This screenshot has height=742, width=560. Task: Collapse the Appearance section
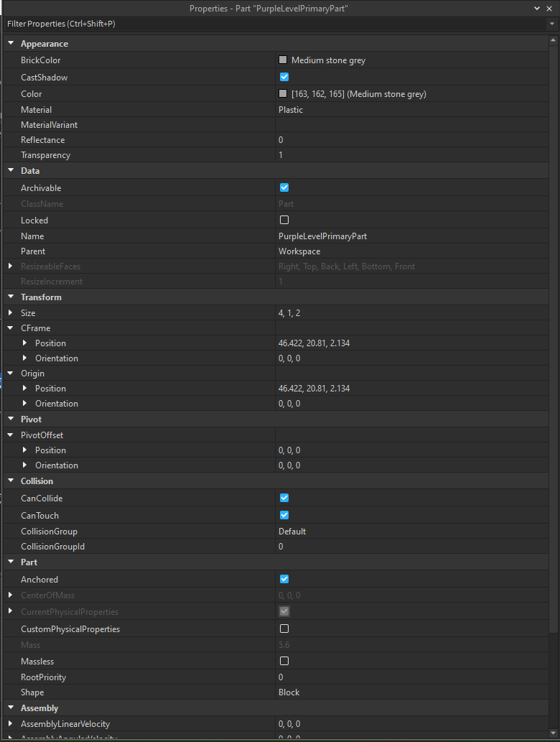11,44
